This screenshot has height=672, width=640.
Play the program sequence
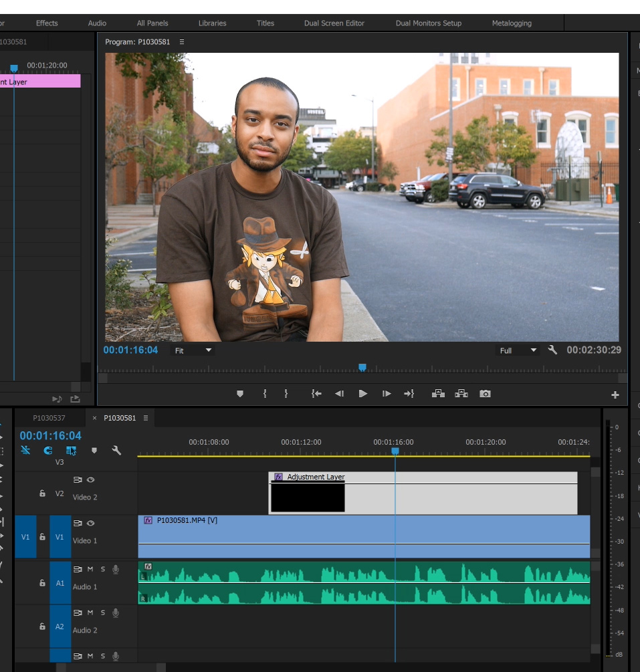362,393
